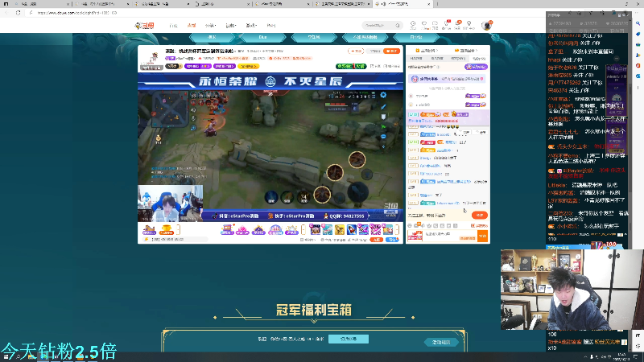Open the watch history clock icon
Image resolution: width=644 pixels, height=362 pixels.
coord(413,25)
